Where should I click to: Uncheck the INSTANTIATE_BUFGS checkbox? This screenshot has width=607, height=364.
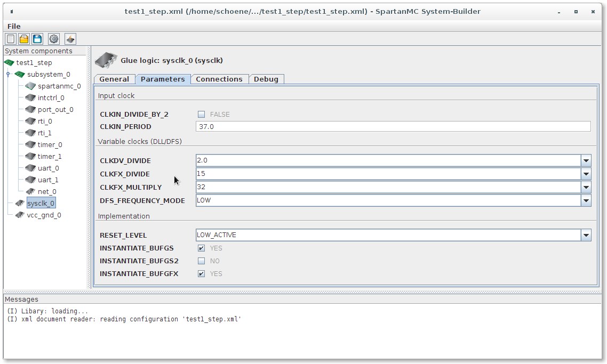(201, 248)
